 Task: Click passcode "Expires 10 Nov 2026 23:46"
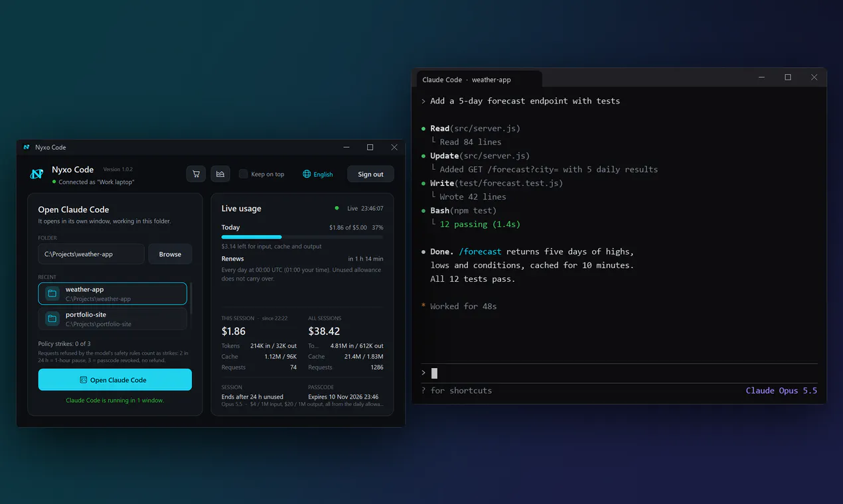pyautogui.click(x=343, y=397)
